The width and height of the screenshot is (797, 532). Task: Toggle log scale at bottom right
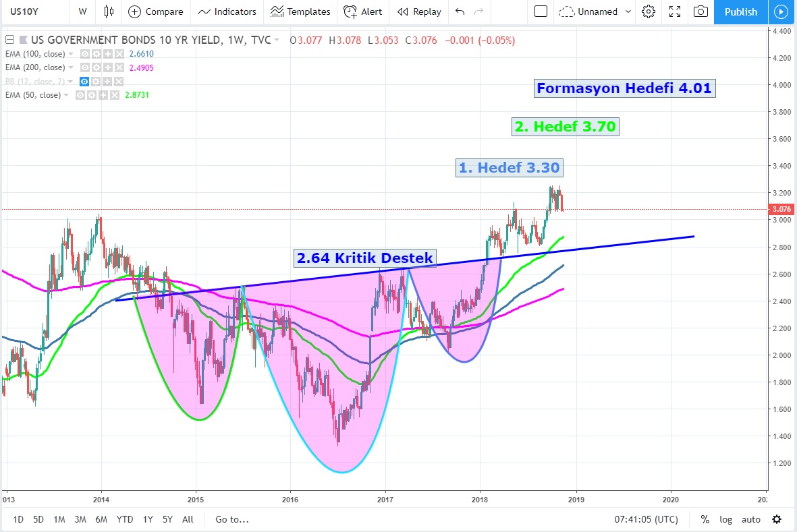click(725, 519)
